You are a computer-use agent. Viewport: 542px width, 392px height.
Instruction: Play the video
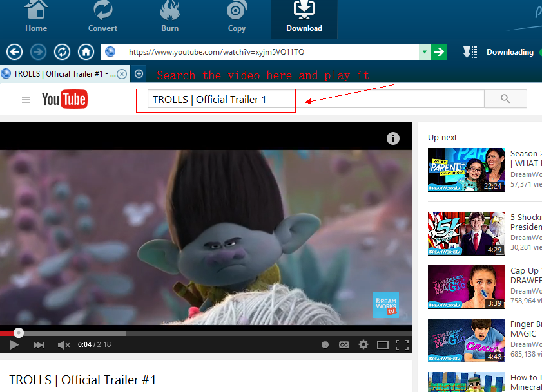click(14, 344)
